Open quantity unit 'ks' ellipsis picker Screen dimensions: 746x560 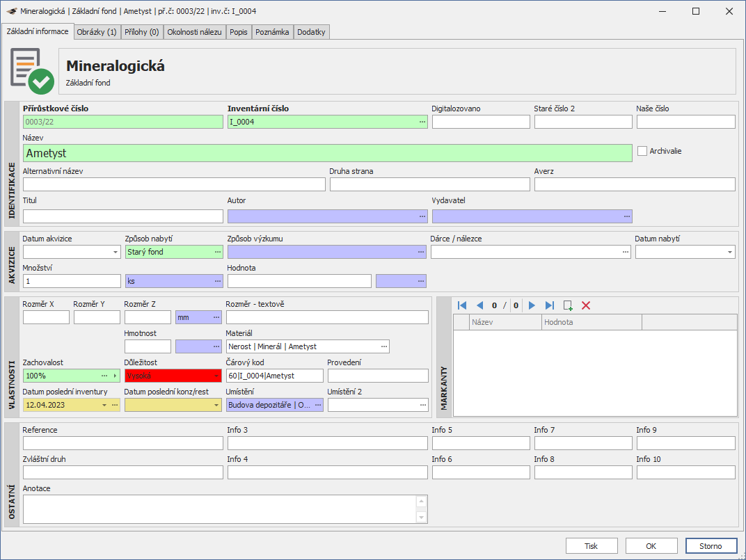pyautogui.click(x=217, y=281)
